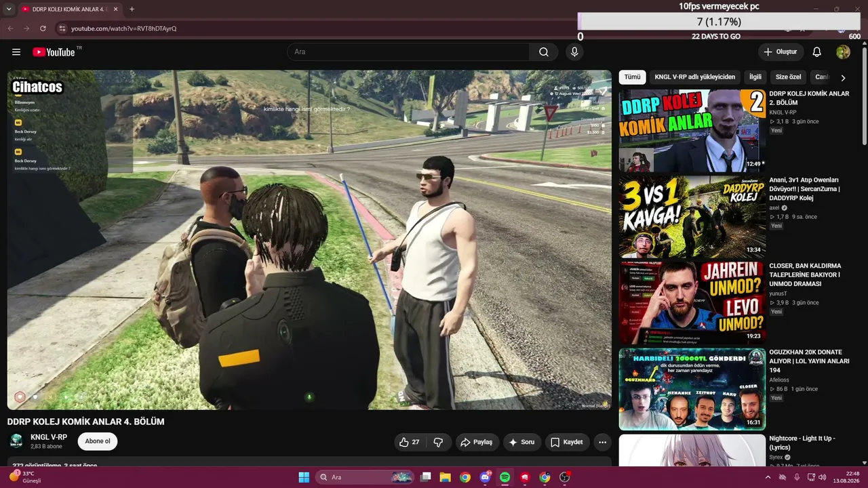The width and height of the screenshot is (868, 488).
Task: Open the three-dot more actions menu
Action: click(x=602, y=442)
